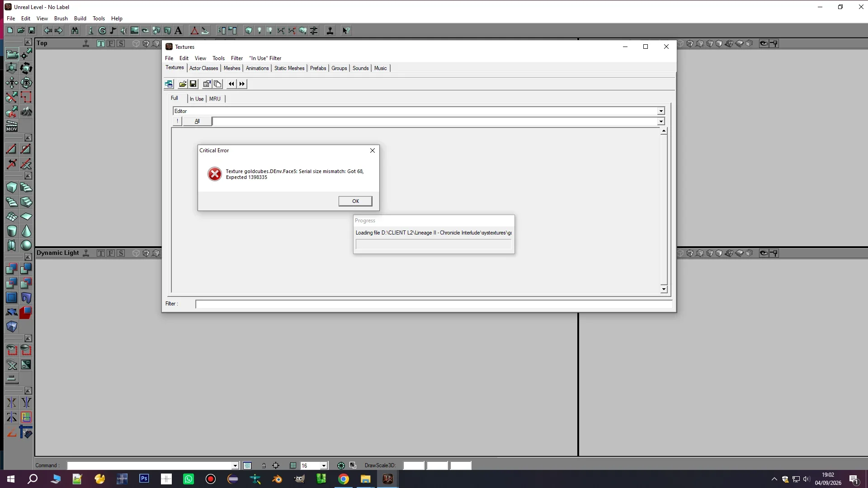Select the Terrain Editing mountain tool
The height and width of the screenshot is (488, 868).
[x=26, y=112]
